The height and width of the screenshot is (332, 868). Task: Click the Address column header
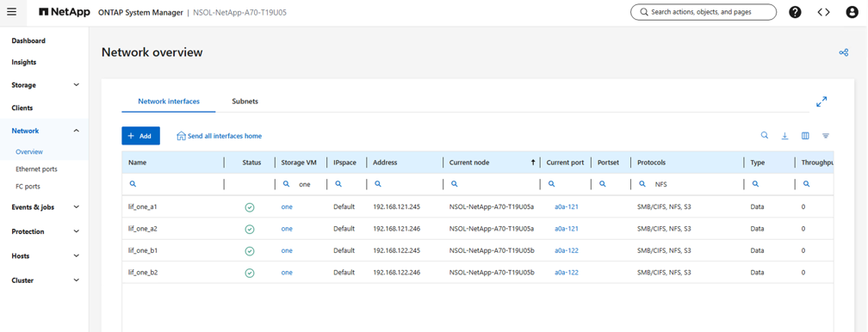tap(385, 163)
